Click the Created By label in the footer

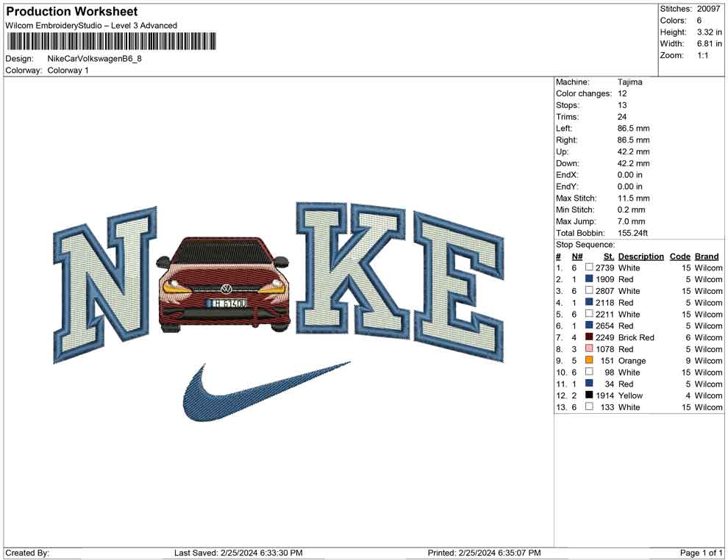point(27,553)
